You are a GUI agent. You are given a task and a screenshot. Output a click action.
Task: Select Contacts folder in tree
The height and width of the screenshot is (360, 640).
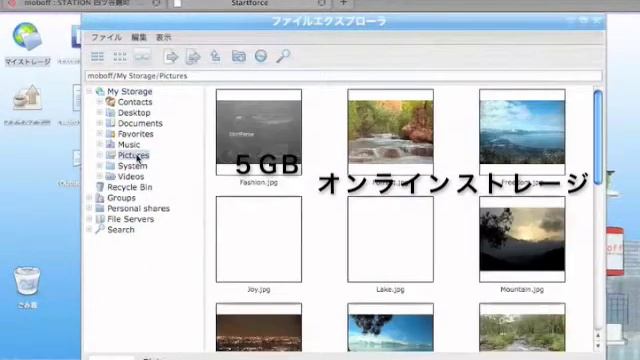pos(135,102)
